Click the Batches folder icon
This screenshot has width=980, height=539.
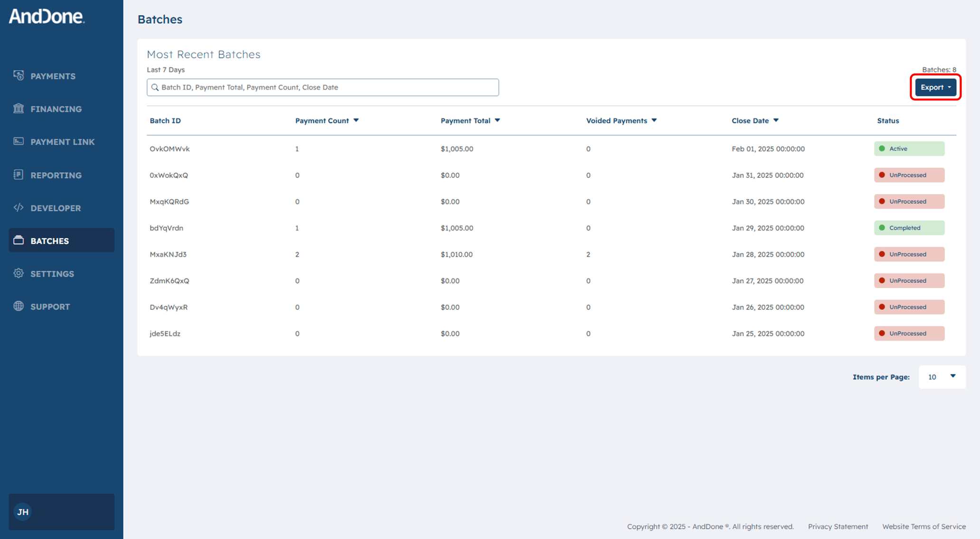pyautogui.click(x=19, y=241)
